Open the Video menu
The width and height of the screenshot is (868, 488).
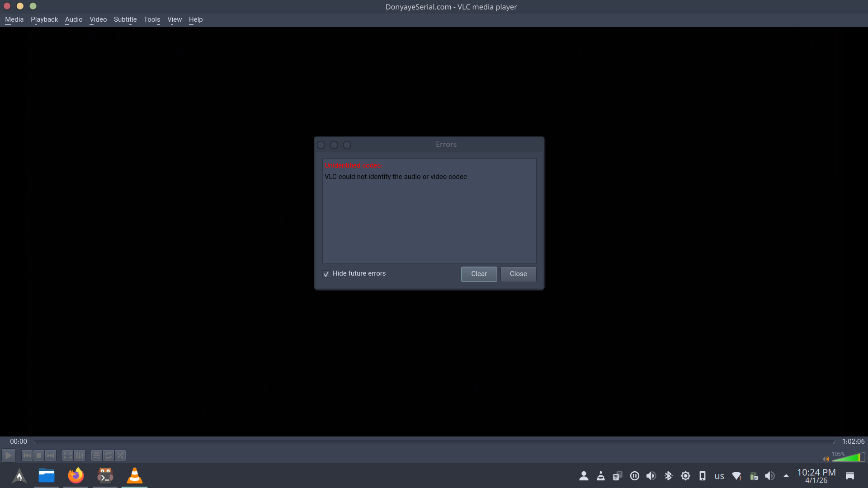pos(98,19)
